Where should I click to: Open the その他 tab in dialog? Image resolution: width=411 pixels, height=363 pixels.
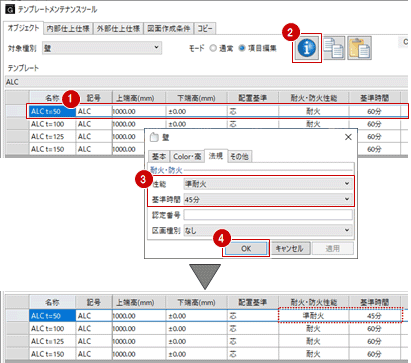(239, 156)
